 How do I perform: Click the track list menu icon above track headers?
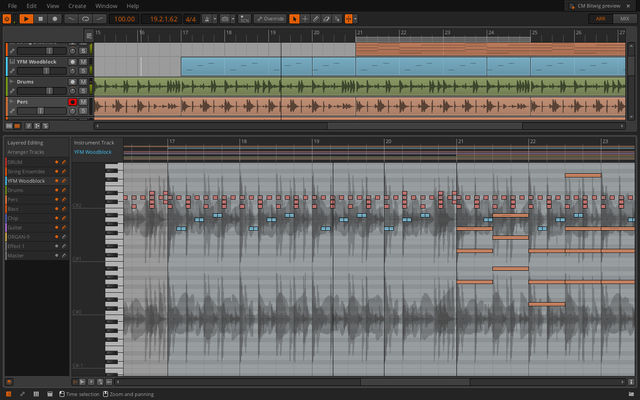[x=89, y=36]
